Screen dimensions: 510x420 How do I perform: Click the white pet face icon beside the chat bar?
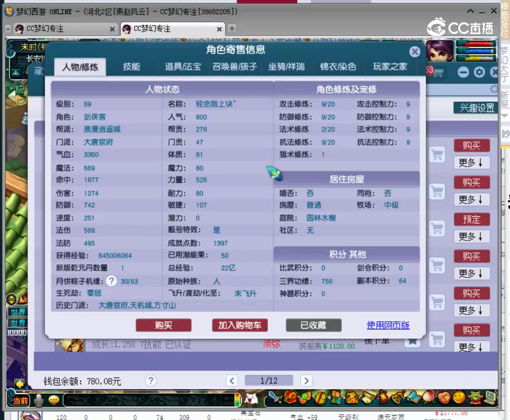pyautogui.click(x=251, y=399)
